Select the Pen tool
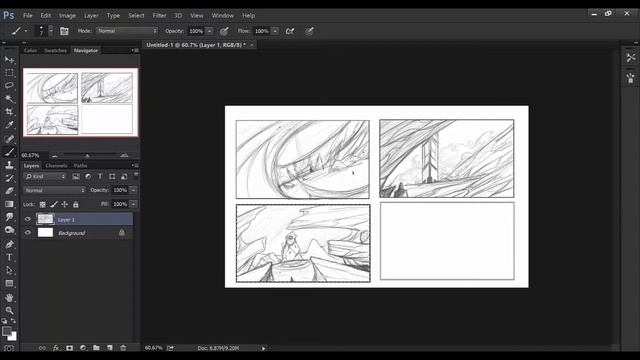The height and width of the screenshot is (360, 640). pyautogui.click(x=9, y=244)
